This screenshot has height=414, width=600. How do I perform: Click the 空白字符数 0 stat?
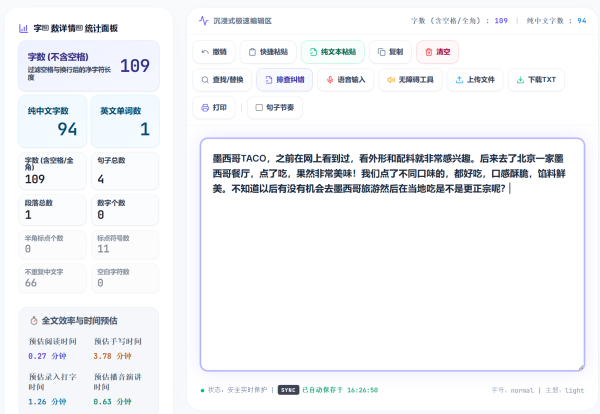[x=125, y=279]
